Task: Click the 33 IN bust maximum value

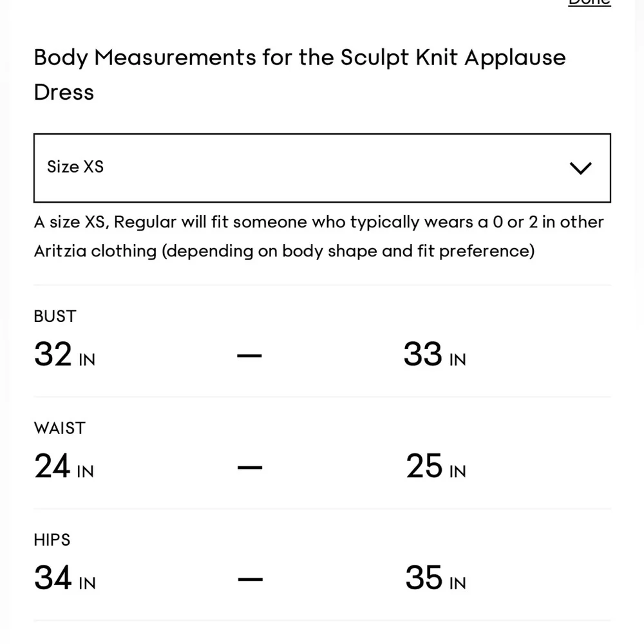Action: 434,355
